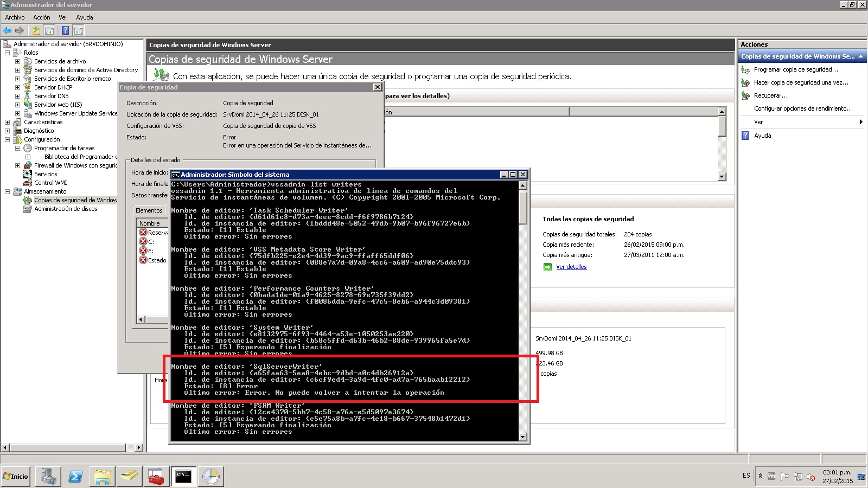This screenshot has height=488, width=868.
Task: Click the Inicio start button
Action: [16, 477]
